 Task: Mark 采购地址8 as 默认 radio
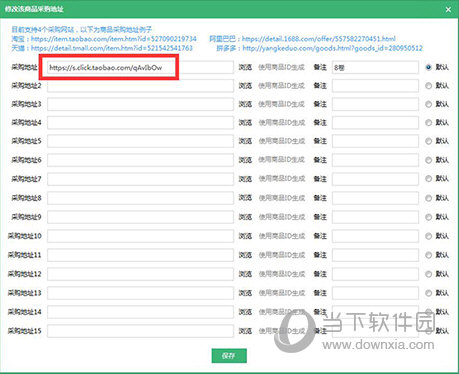[x=428, y=198]
